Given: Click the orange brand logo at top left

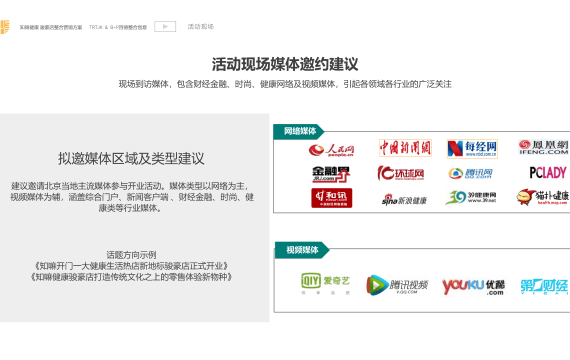Looking at the screenshot, I should [x=4, y=27].
